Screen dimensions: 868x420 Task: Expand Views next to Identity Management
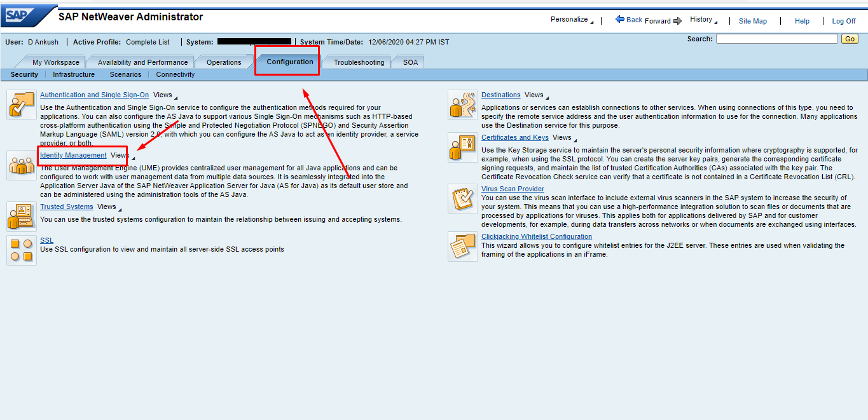click(123, 156)
